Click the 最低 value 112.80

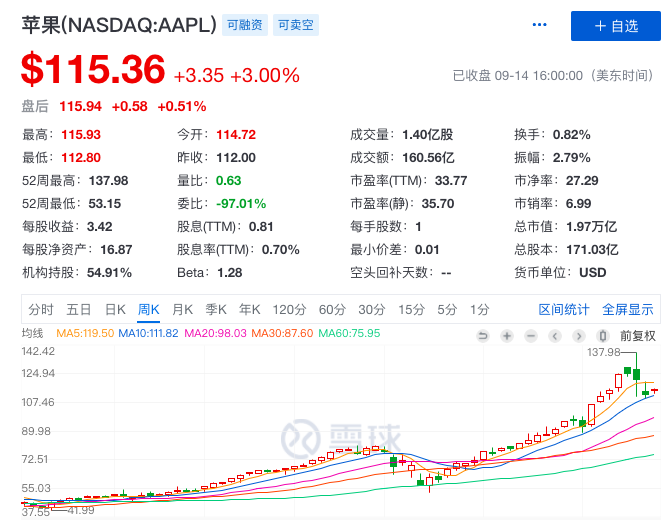point(81,158)
